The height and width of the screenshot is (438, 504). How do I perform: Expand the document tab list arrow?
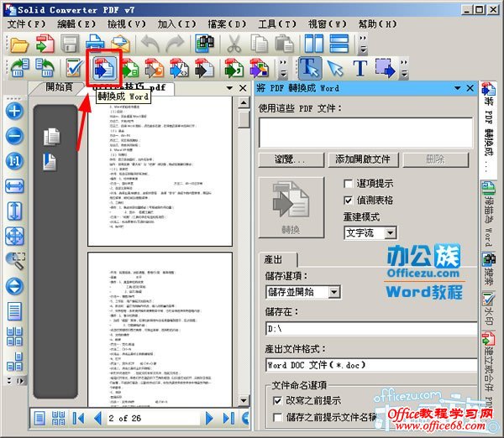pos(229,88)
